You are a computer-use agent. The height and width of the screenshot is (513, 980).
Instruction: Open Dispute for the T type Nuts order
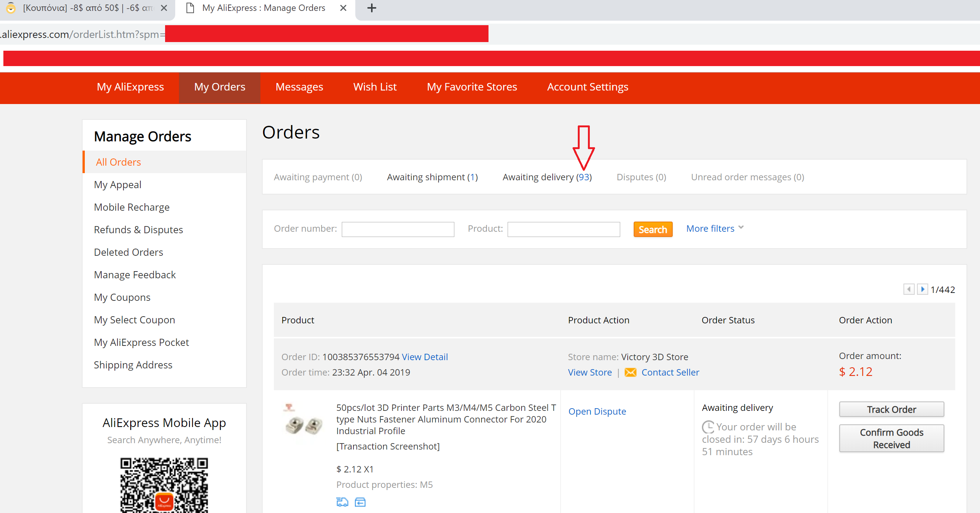click(x=597, y=411)
